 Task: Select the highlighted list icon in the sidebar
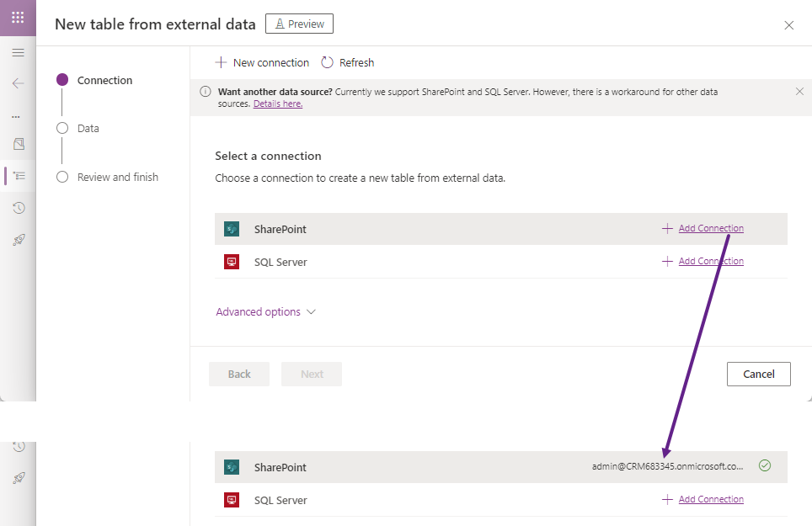pyautogui.click(x=19, y=177)
